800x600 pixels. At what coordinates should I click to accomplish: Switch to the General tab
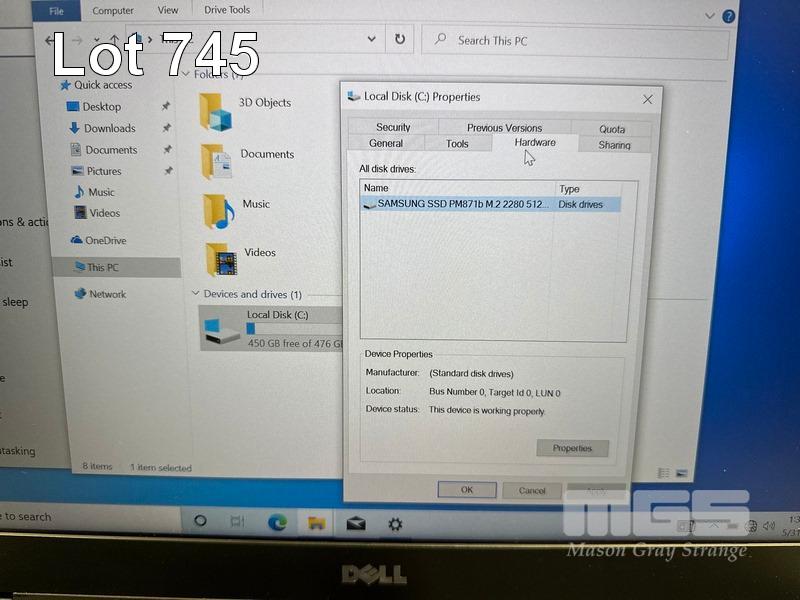pos(386,144)
